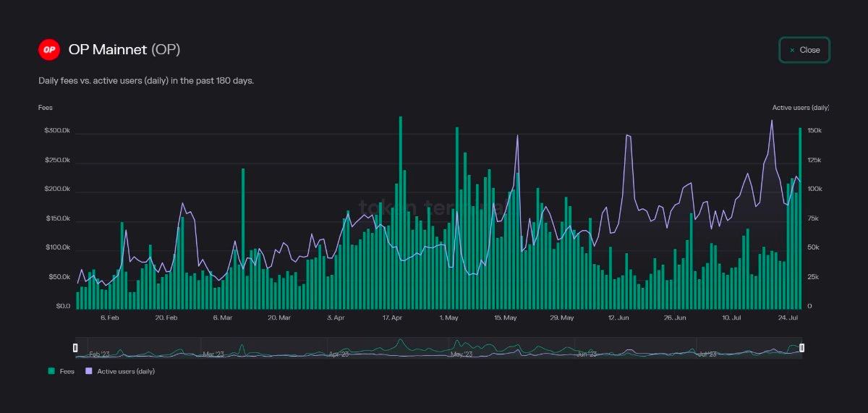This screenshot has height=413, width=868.
Task: Click the $300.0k axis label
Action: [x=57, y=131]
